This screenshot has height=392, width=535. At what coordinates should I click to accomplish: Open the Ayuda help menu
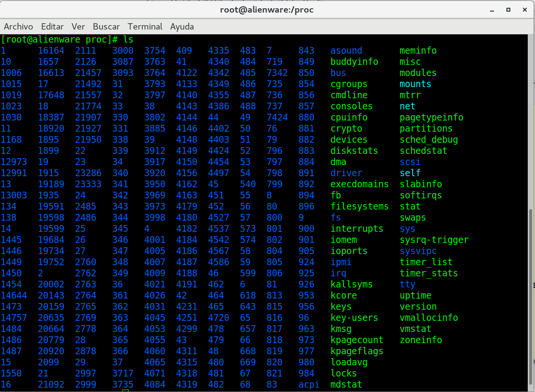[182, 27]
